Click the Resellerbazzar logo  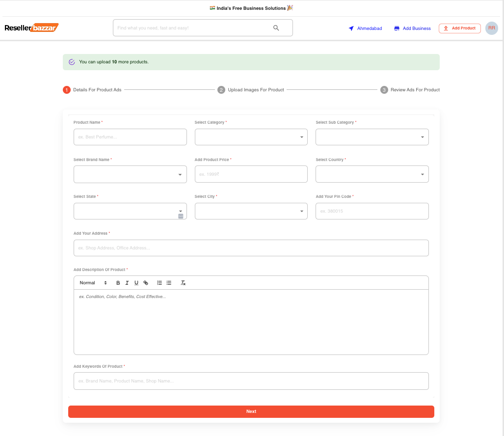click(31, 27)
